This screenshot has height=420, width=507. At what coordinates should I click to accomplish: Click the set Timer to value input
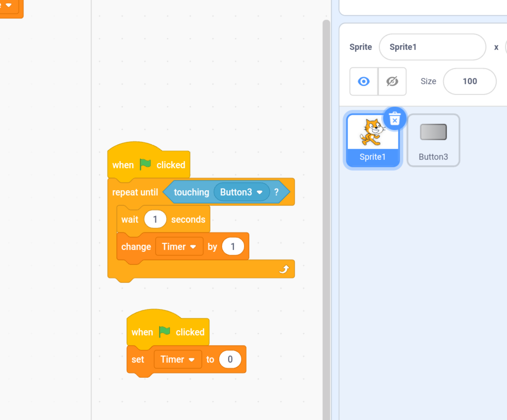coord(230,359)
